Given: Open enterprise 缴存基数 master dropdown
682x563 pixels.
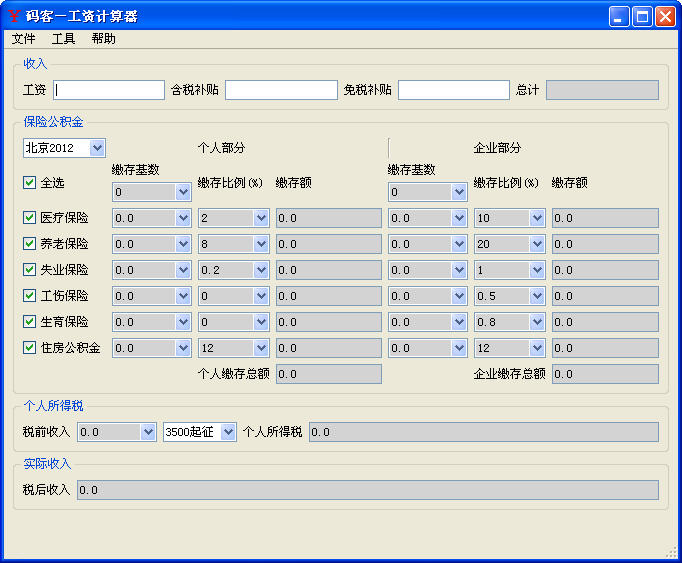Looking at the screenshot, I should (x=428, y=192).
